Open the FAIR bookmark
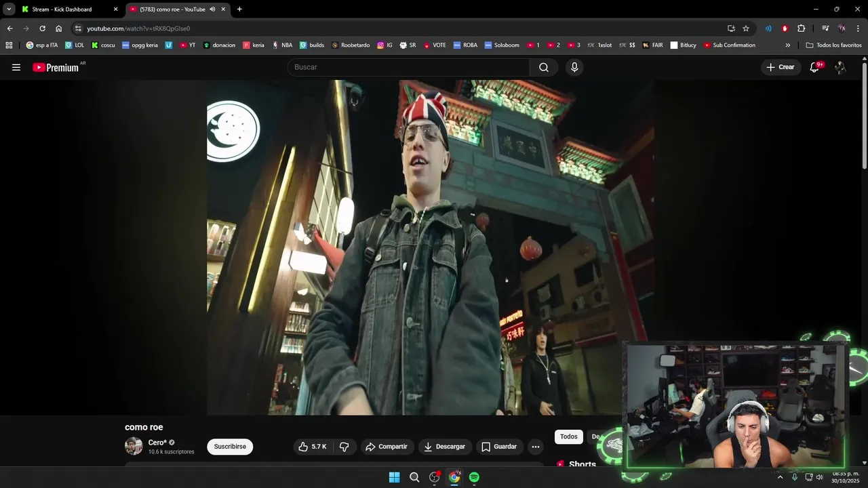This screenshot has width=868, height=488. (653, 45)
